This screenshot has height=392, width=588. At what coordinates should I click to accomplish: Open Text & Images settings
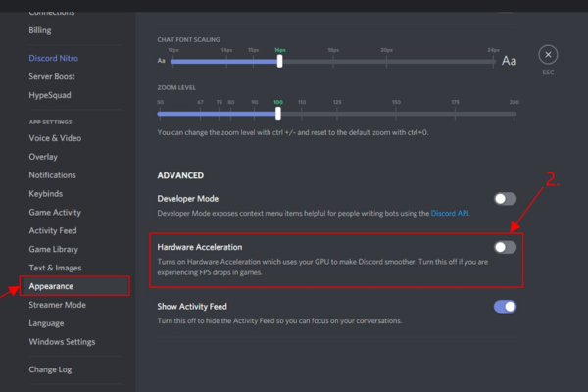pos(55,268)
